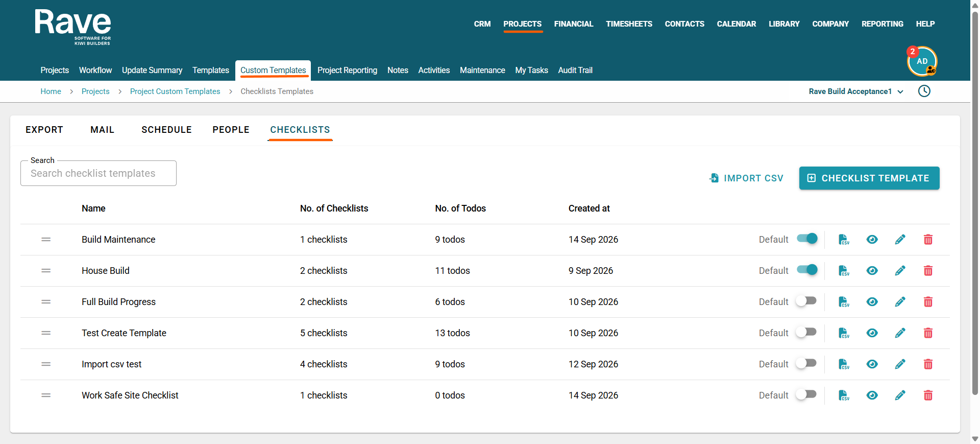Screen dimensions: 980x444
Task: View the House Build template
Action: [x=872, y=271]
